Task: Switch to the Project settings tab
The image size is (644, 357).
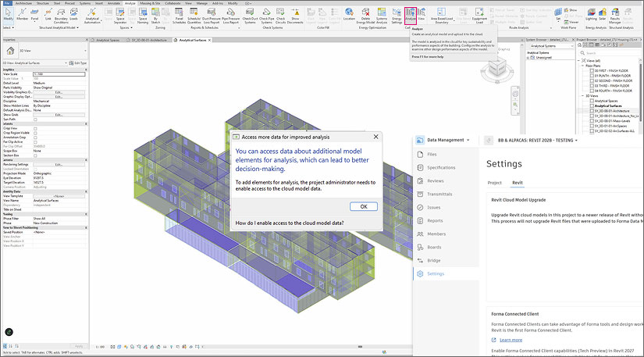Action: click(x=494, y=182)
